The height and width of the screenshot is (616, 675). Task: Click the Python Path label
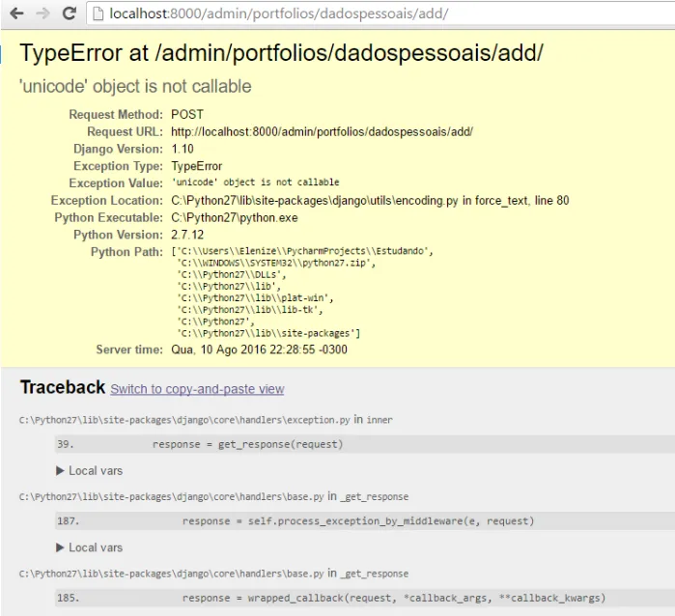(127, 252)
